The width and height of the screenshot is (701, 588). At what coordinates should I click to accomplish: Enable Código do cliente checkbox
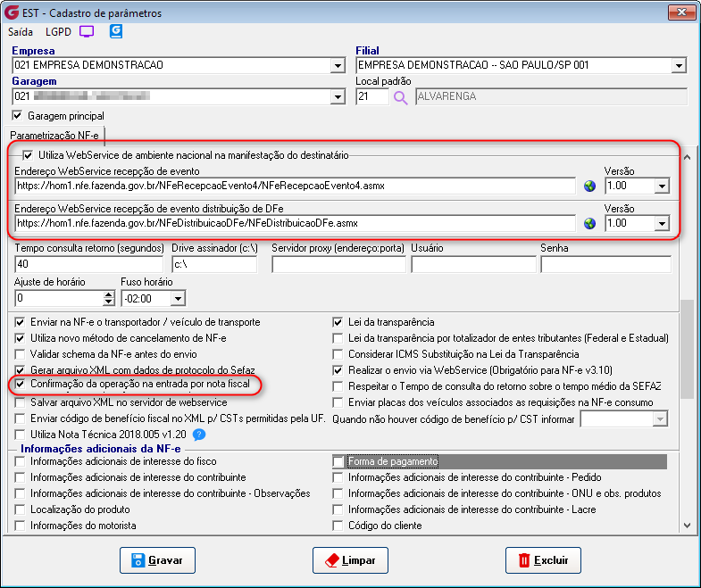click(x=338, y=526)
